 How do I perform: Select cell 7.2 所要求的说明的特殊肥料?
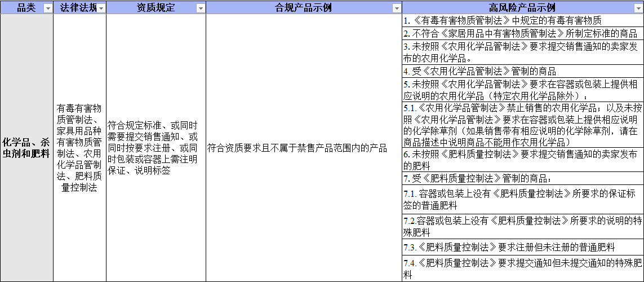pos(523,227)
